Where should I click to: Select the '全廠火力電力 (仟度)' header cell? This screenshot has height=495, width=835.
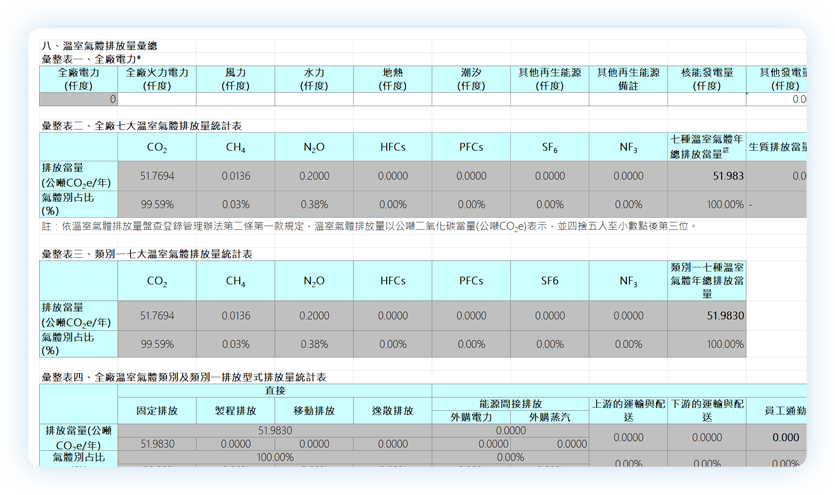coord(157,79)
